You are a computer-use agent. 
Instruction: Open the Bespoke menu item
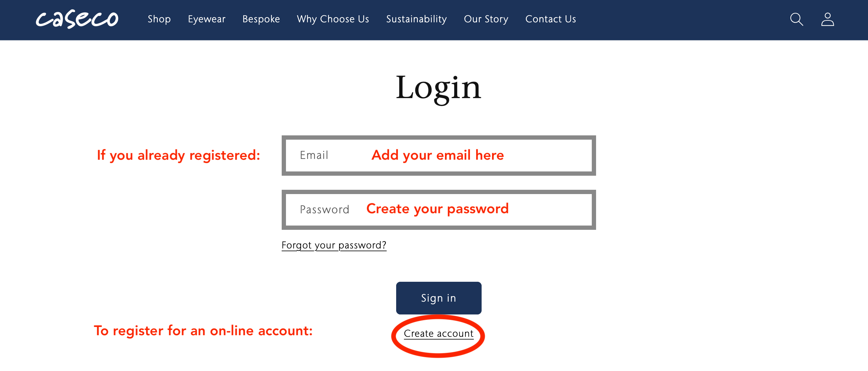coord(261,19)
